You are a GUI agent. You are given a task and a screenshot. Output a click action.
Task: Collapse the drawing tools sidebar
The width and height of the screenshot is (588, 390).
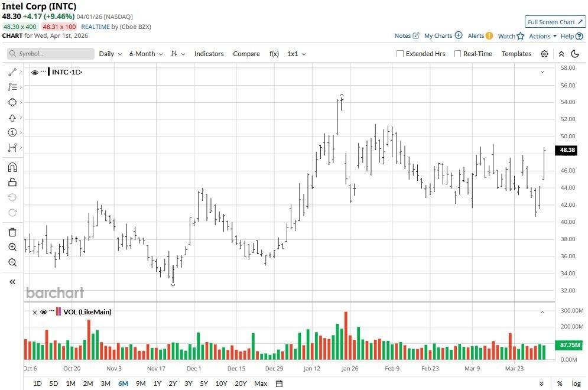pyautogui.click(x=12, y=282)
